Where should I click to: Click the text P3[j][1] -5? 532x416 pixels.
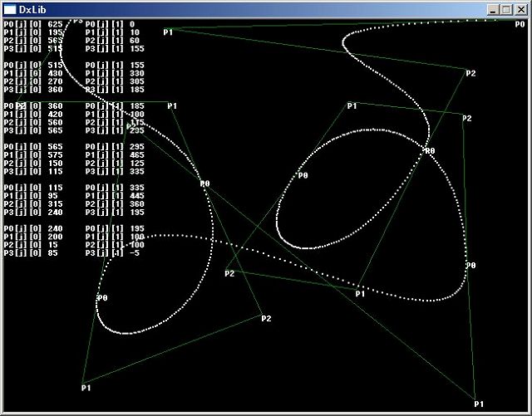[112, 253]
